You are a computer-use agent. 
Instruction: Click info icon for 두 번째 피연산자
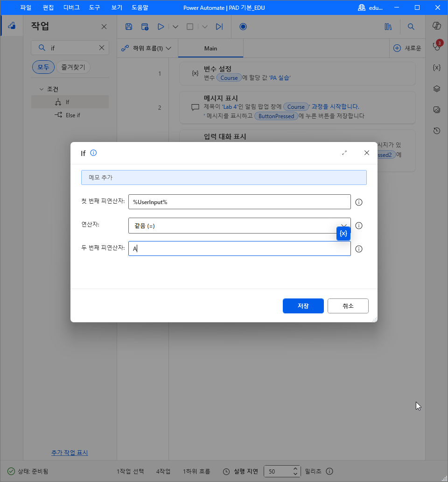point(359,249)
